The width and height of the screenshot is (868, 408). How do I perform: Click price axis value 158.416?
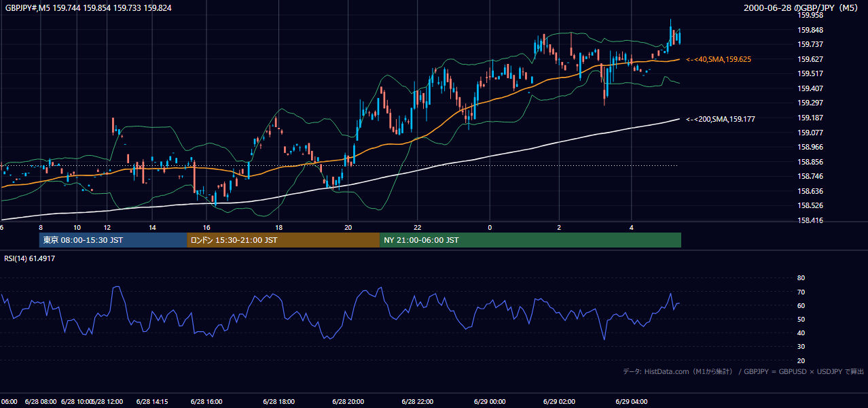coord(810,220)
